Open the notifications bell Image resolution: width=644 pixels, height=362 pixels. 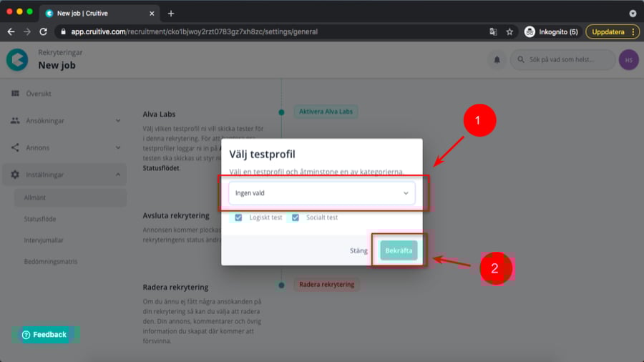tap(496, 60)
